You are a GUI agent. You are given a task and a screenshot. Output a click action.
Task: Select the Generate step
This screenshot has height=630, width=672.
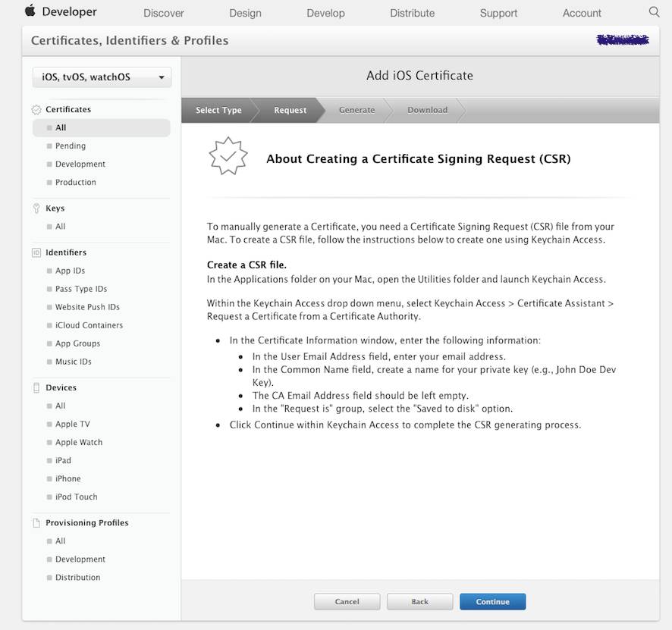click(x=356, y=110)
